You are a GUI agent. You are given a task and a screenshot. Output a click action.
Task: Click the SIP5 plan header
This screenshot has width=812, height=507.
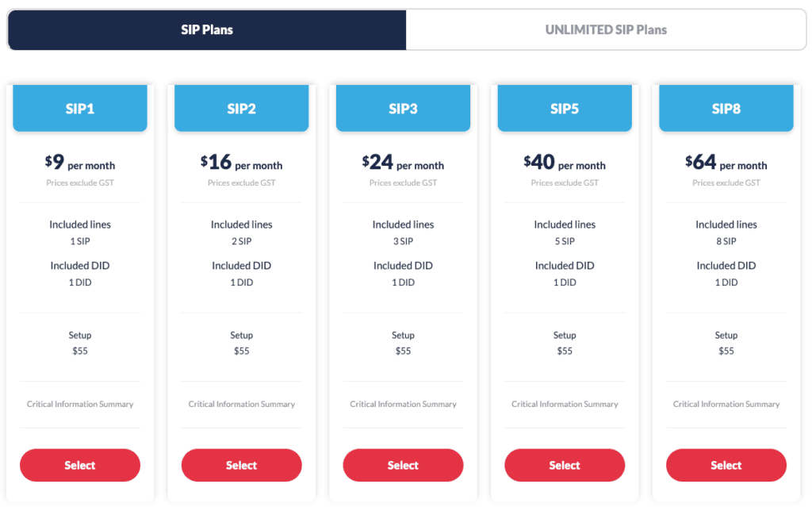(565, 109)
